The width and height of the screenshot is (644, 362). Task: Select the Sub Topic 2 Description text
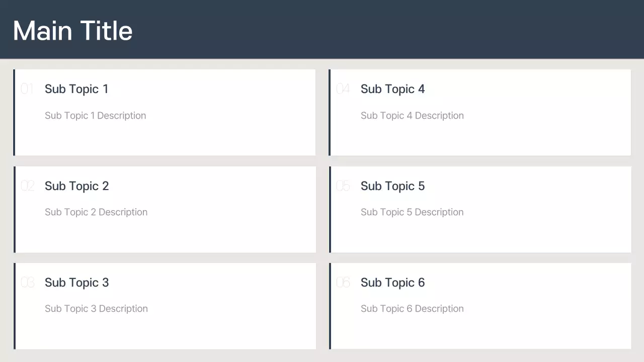point(96,212)
